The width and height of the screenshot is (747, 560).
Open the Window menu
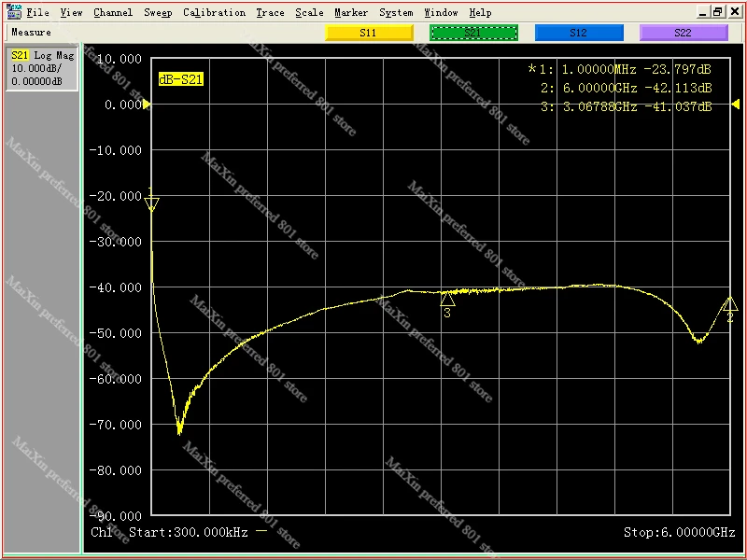pos(441,12)
